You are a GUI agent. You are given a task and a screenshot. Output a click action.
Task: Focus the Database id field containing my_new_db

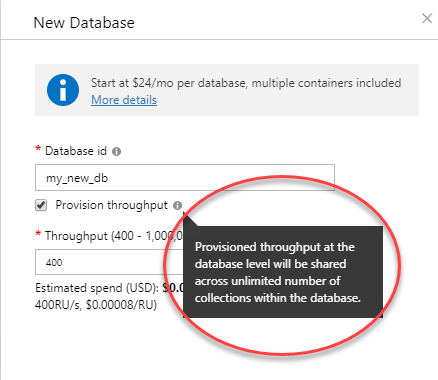pyautogui.click(x=185, y=177)
